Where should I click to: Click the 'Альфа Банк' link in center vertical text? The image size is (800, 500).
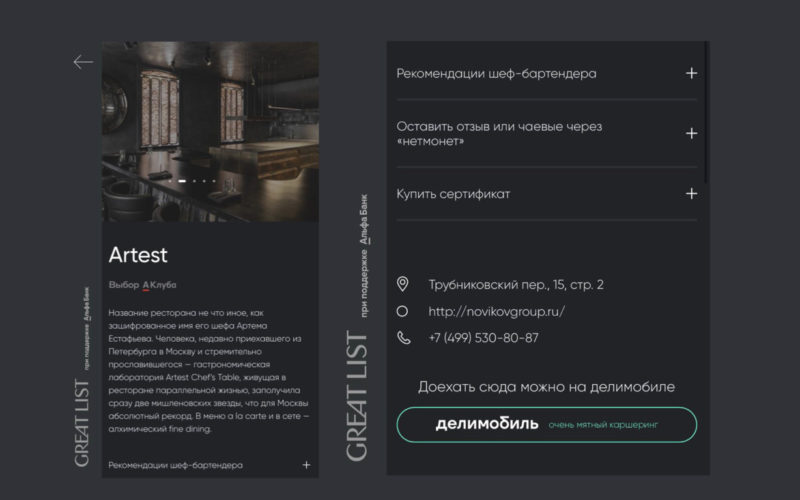(x=364, y=219)
